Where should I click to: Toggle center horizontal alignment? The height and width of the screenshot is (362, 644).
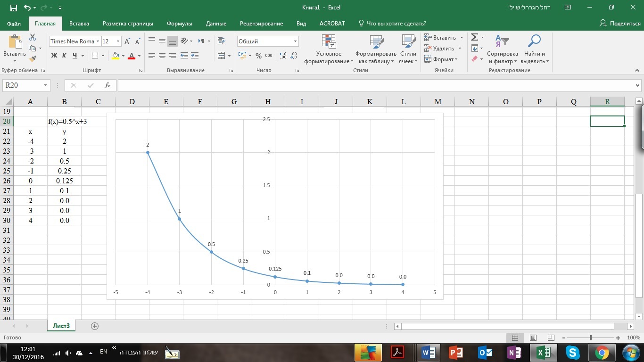pos(162,56)
